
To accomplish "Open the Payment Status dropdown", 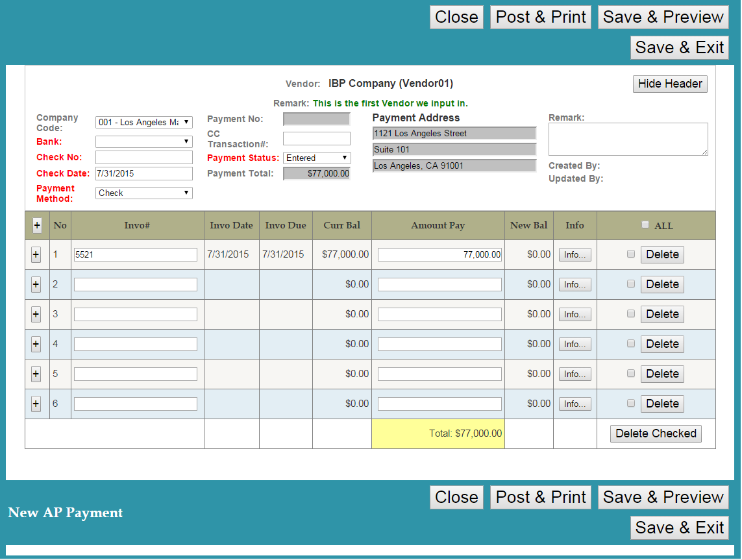I will (x=317, y=158).
